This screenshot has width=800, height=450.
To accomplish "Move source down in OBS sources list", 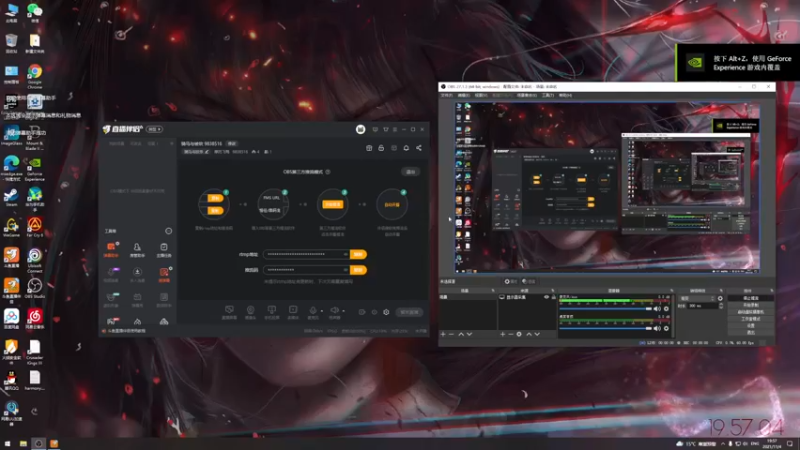I will [537, 334].
